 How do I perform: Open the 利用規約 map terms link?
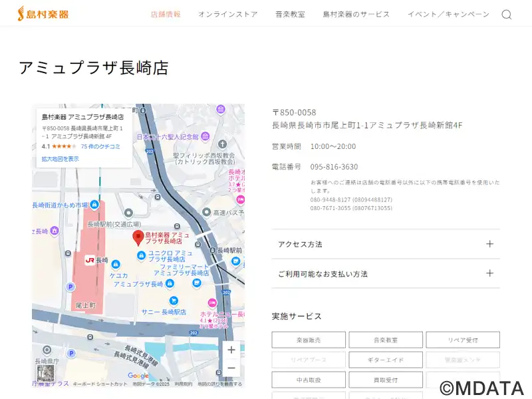click(184, 384)
